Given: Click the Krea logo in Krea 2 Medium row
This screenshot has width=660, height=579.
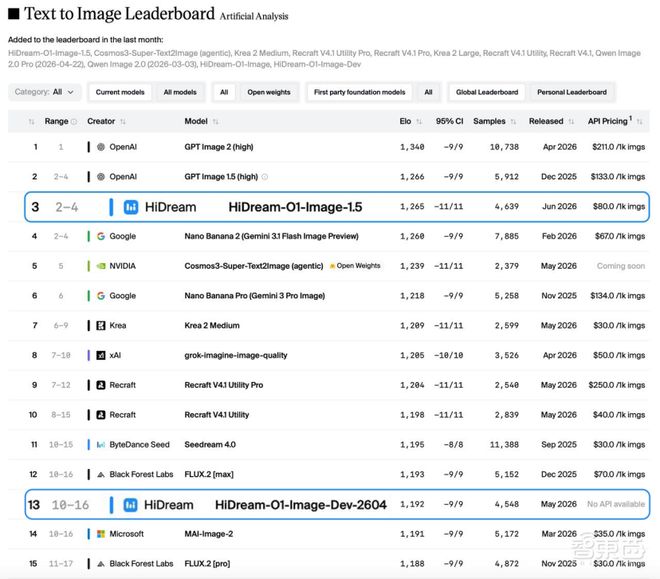Looking at the screenshot, I should (101, 325).
